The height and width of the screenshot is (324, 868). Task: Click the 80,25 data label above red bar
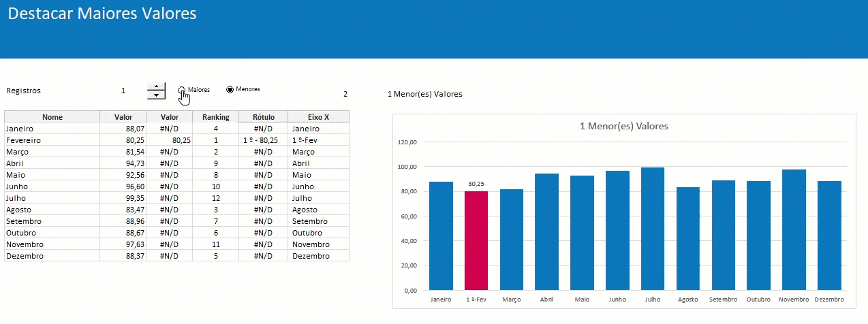(476, 184)
